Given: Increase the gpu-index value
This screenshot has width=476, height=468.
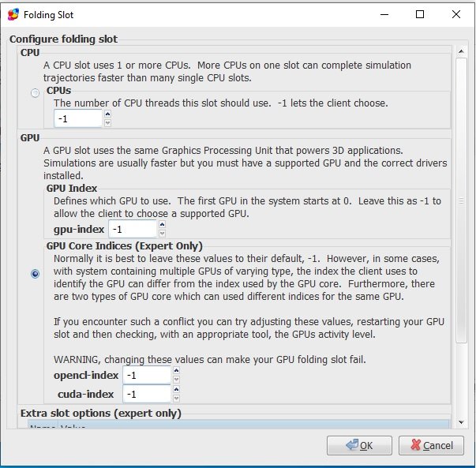Looking at the screenshot, I should pyautogui.click(x=162, y=224).
